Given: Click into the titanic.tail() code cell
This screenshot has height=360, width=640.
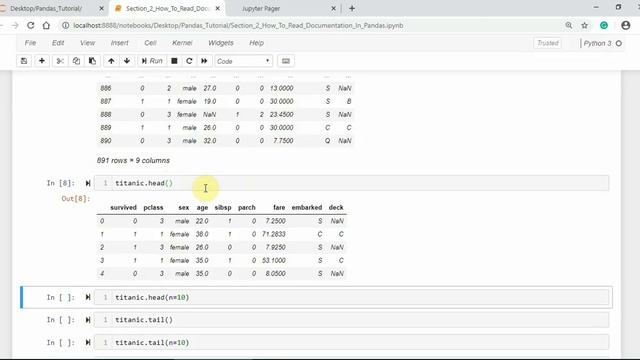Looking at the screenshot, I should point(351,320).
